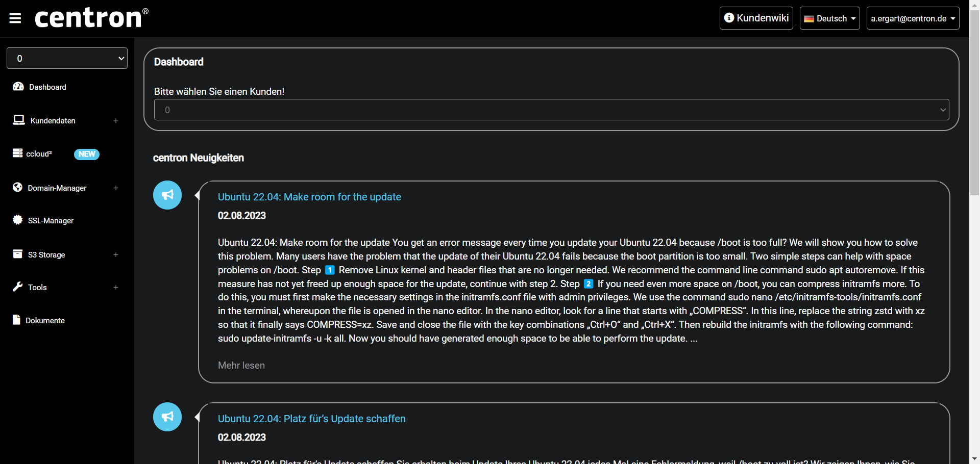Image resolution: width=980 pixels, height=464 pixels.
Task: Open the sidebar customer number dropdown
Action: pos(67,58)
